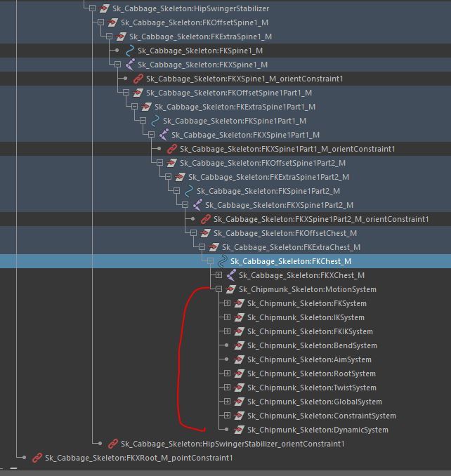Viewport: 451px width, 476px height.
Task: Collapse the FKOffsetChest_M node
Action: (x=193, y=233)
